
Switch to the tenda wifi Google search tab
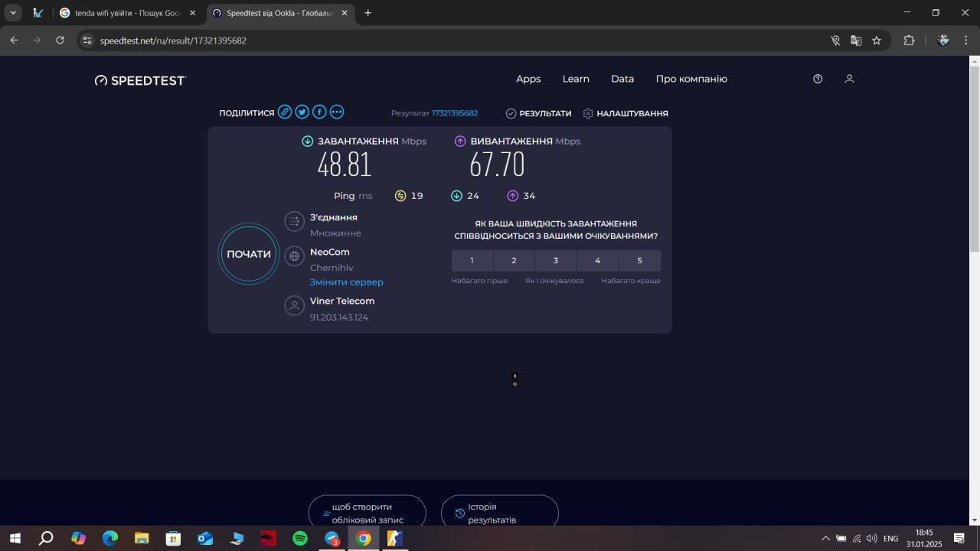128,13
